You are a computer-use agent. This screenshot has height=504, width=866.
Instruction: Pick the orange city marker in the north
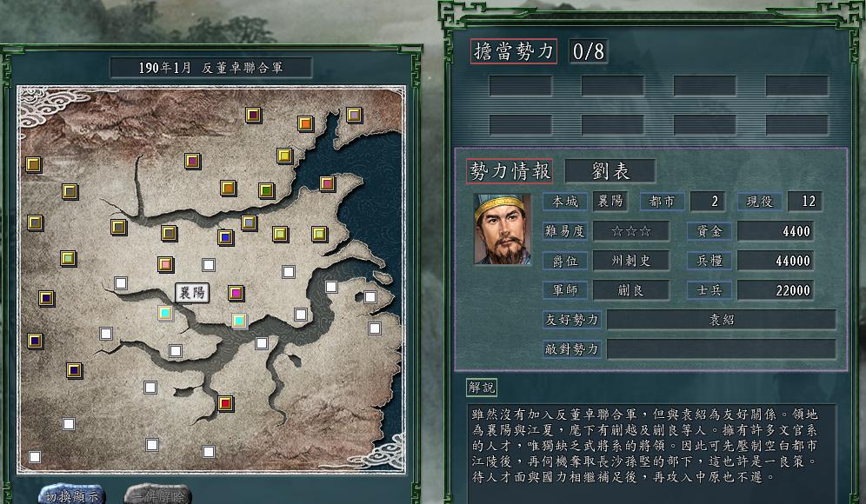click(305, 123)
